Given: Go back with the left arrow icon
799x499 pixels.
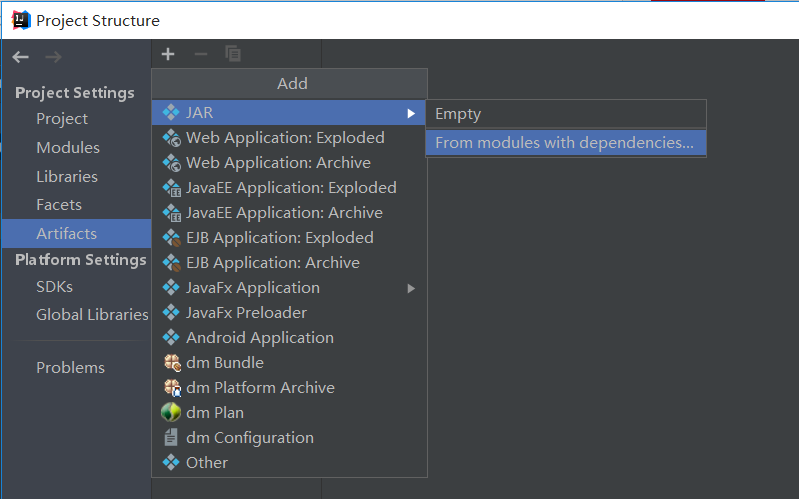Looking at the screenshot, I should (20, 57).
